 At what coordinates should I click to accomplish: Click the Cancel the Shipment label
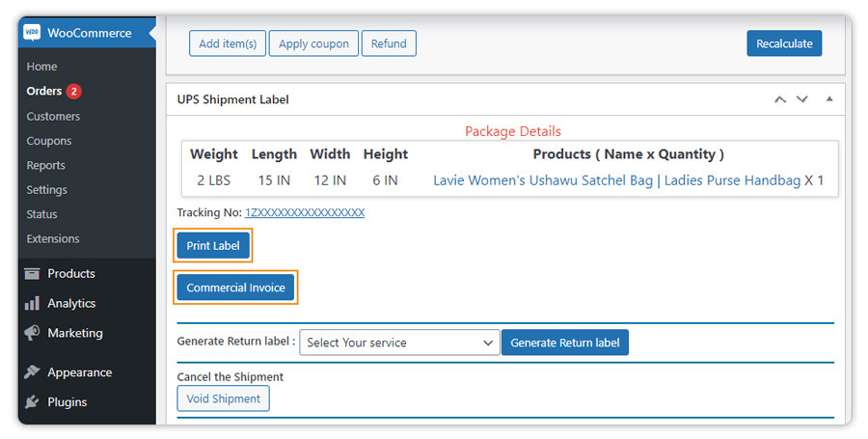tap(231, 377)
